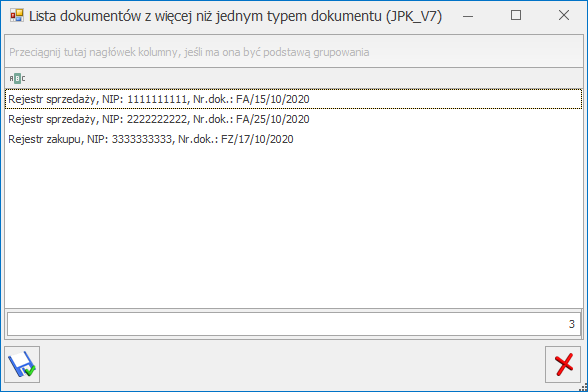The image size is (588, 392).
Task: Select row with NIP 2222222222 FA/25/10/2020
Action: (x=294, y=119)
